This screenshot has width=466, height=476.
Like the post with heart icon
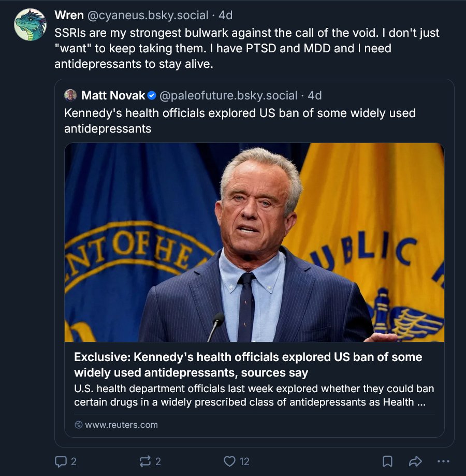229,461
